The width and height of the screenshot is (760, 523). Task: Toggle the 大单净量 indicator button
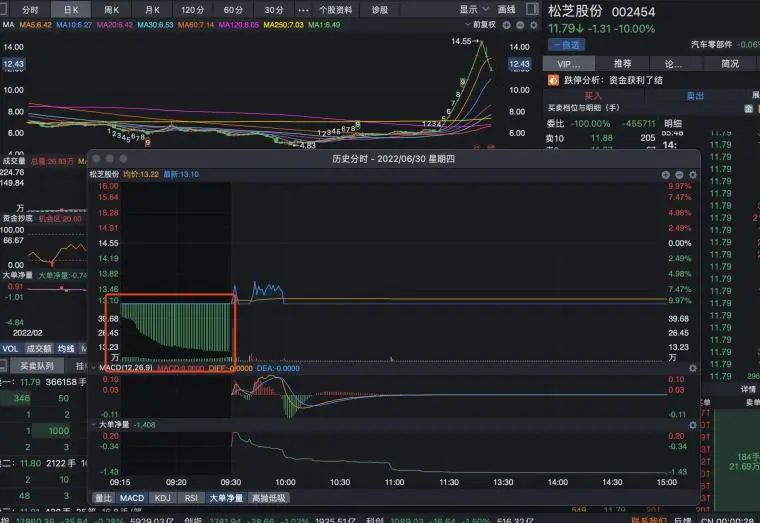[226, 498]
